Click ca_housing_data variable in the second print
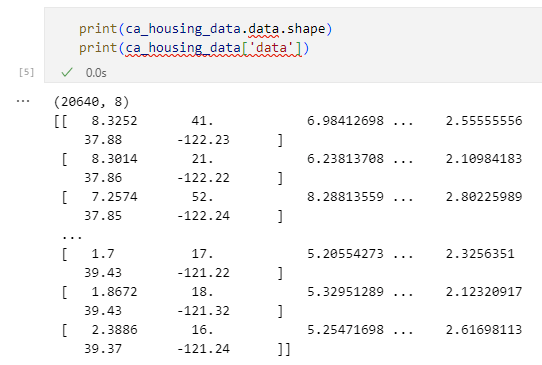 coord(183,48)
